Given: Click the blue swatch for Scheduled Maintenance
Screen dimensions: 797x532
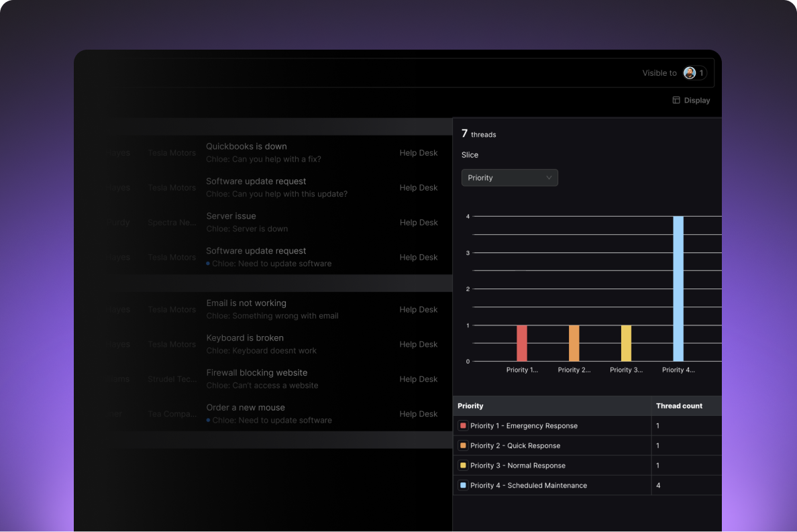Looking at the screenshot, I should tap(463, 486).
